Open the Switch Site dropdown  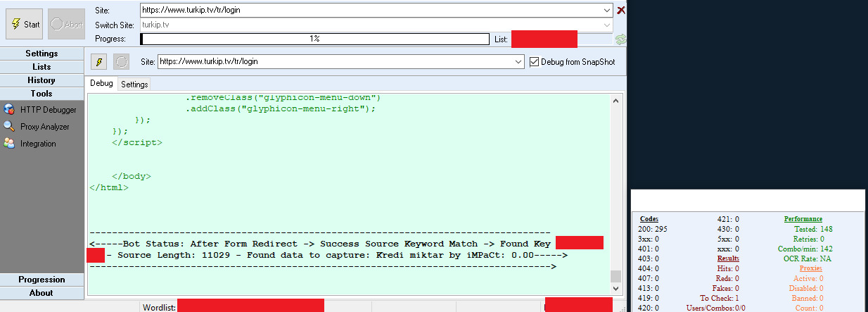pyautogui.click(x=607, y=25)
